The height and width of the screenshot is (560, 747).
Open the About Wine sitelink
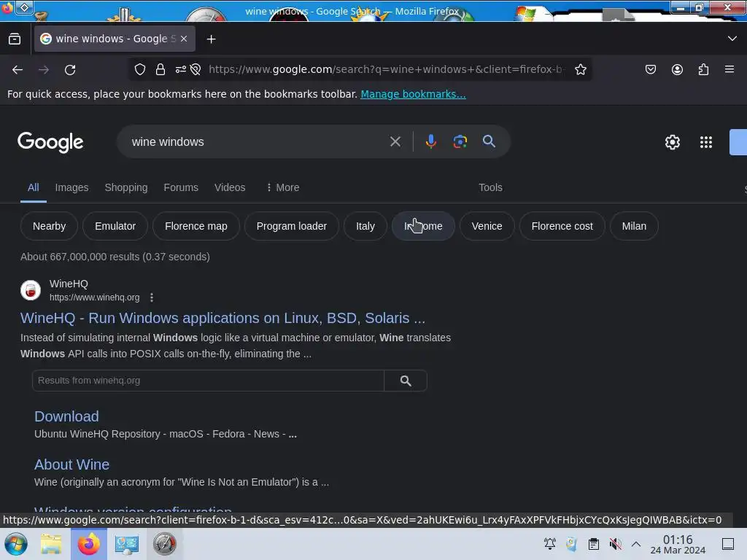click(72, 464)
